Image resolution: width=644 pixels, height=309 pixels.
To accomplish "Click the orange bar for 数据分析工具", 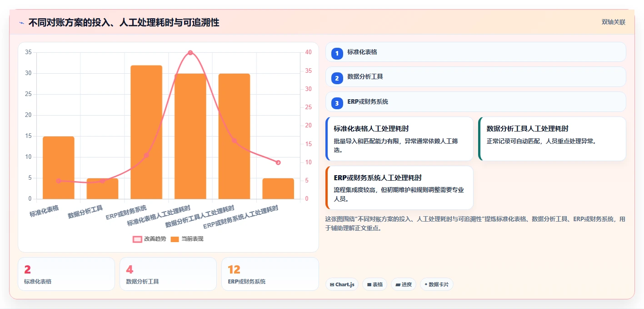I will pyautogui.click(x=102, y=189).
